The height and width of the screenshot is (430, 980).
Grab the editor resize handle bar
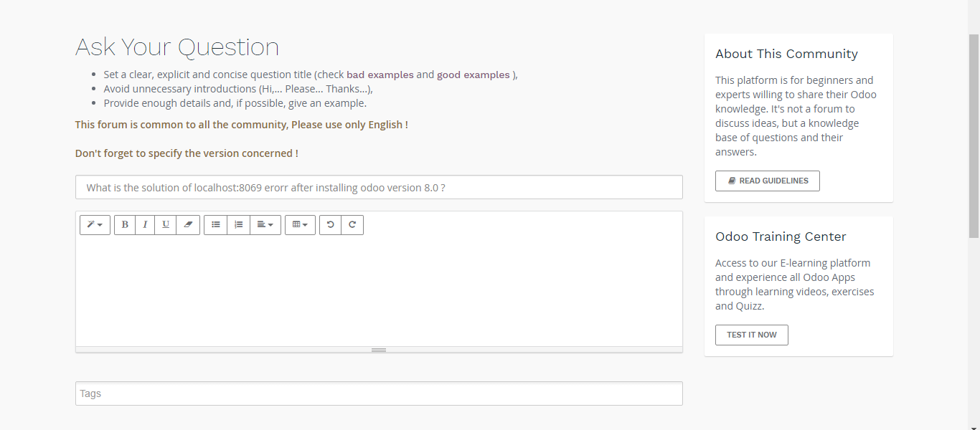tap(379, 350)
